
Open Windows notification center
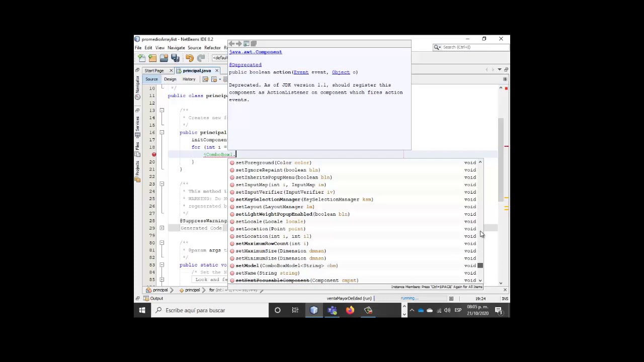tap(499, 310)
